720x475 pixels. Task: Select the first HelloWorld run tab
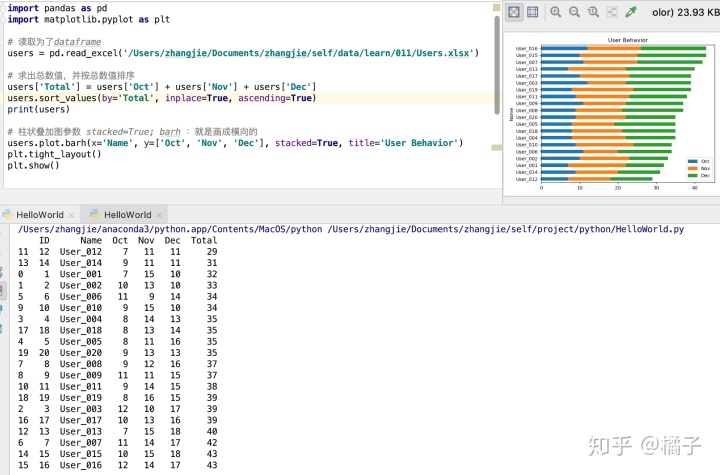click(x=39, y=215)
